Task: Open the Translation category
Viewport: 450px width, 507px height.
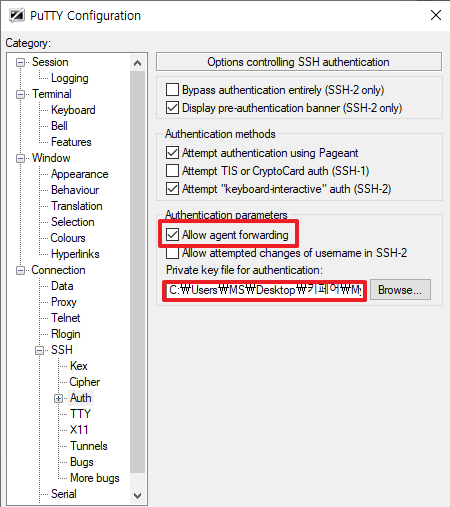Action: click(77, 206)
